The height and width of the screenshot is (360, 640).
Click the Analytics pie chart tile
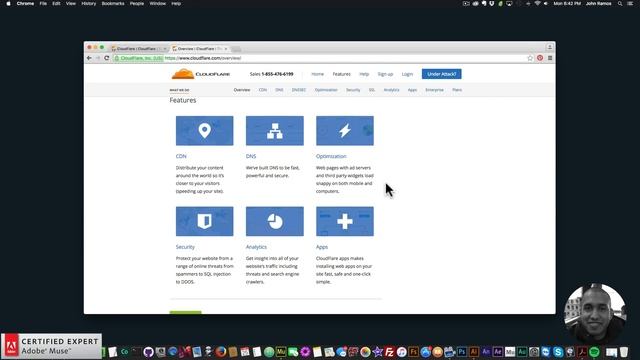(275, 221)
